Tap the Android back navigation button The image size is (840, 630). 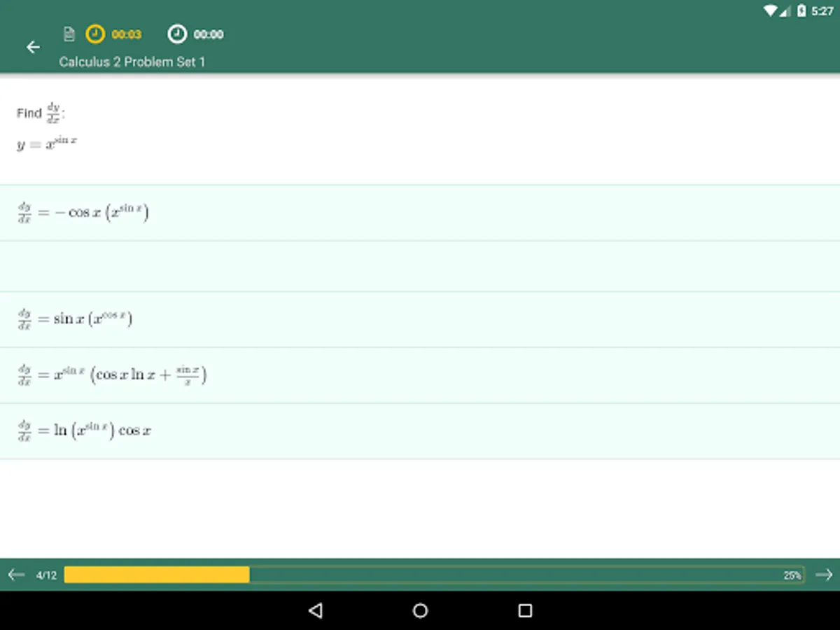click(x=315, y=610)
